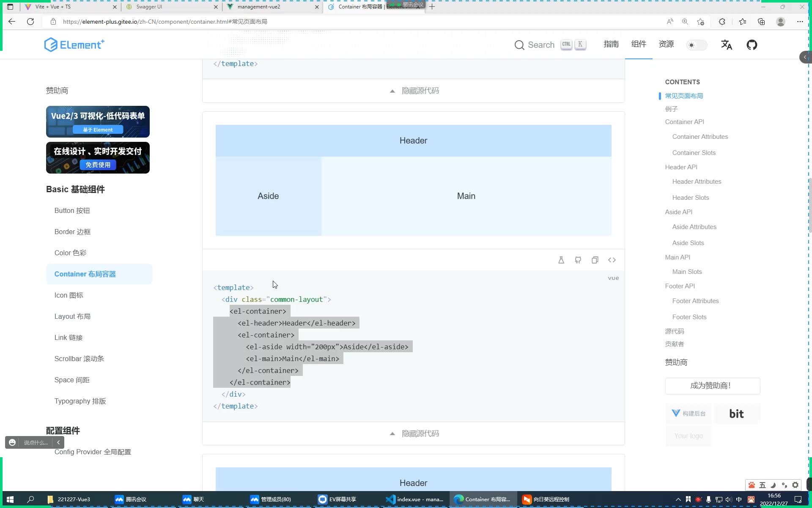Collapse the right panel using chevron toggle

805,57
